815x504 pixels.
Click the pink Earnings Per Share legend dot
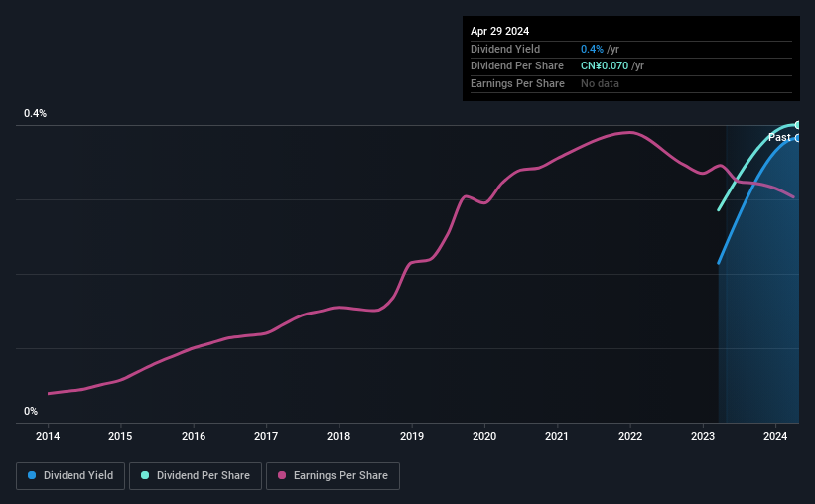282,475
